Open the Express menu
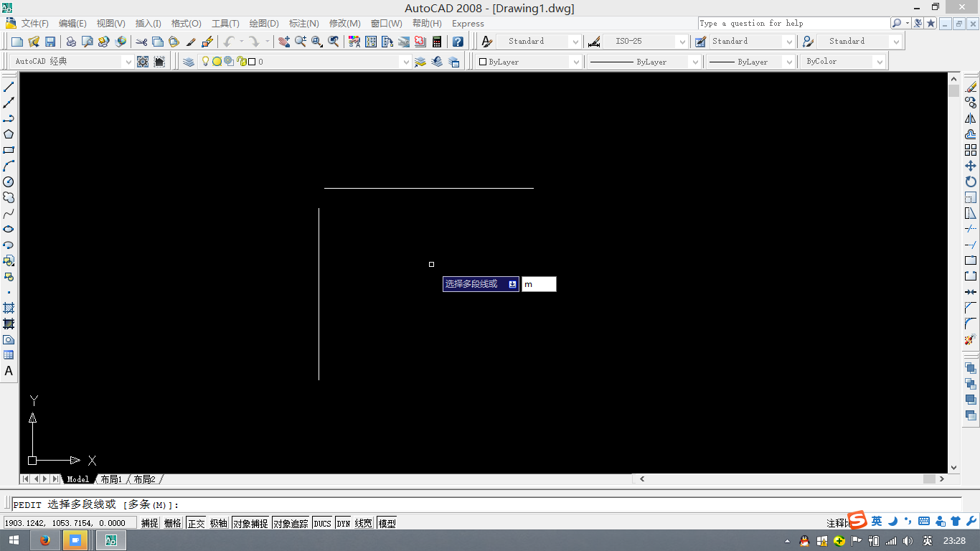This screenshot has height=551, width=980. pyautogui.click(x=468, y=24)
